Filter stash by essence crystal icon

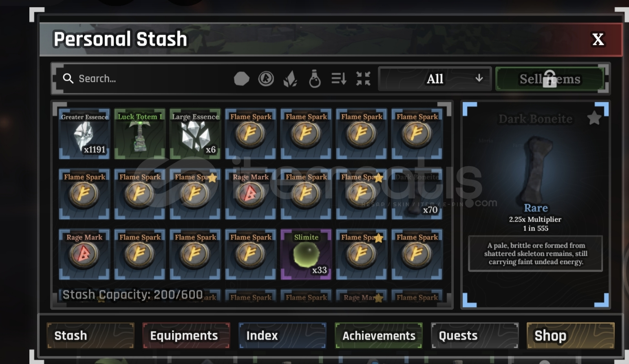[x=290, y=79]
